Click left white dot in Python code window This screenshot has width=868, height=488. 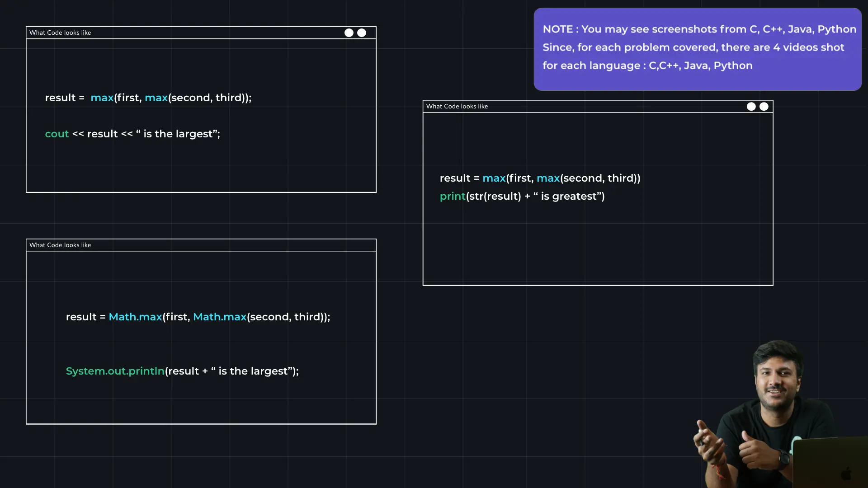pos(751,107)
